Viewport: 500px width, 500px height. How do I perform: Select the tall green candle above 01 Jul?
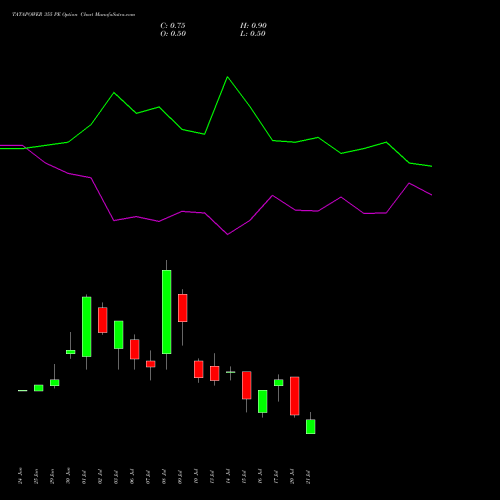tap(87, 327)
